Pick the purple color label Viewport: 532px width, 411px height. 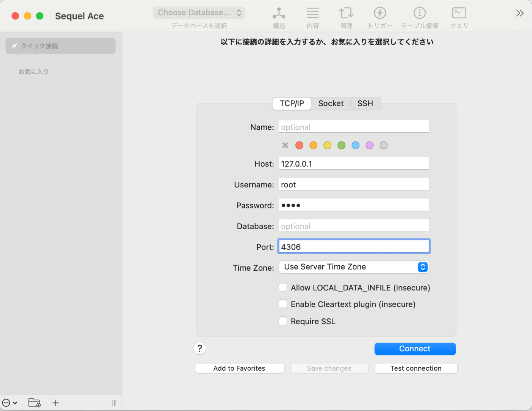(x=370, y=145)
